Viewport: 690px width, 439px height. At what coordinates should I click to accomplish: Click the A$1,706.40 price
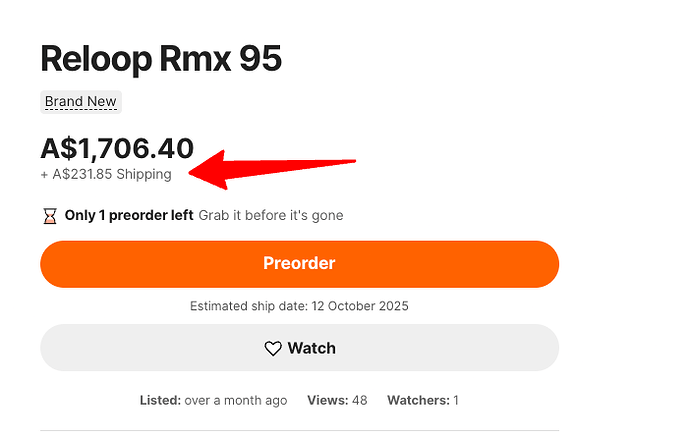[117, 149]
